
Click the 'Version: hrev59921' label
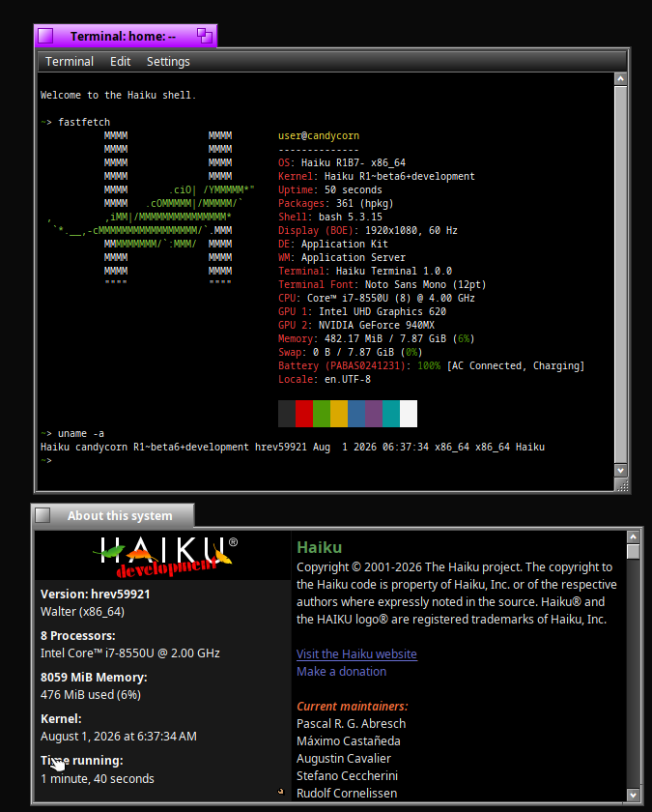point(96,594)
